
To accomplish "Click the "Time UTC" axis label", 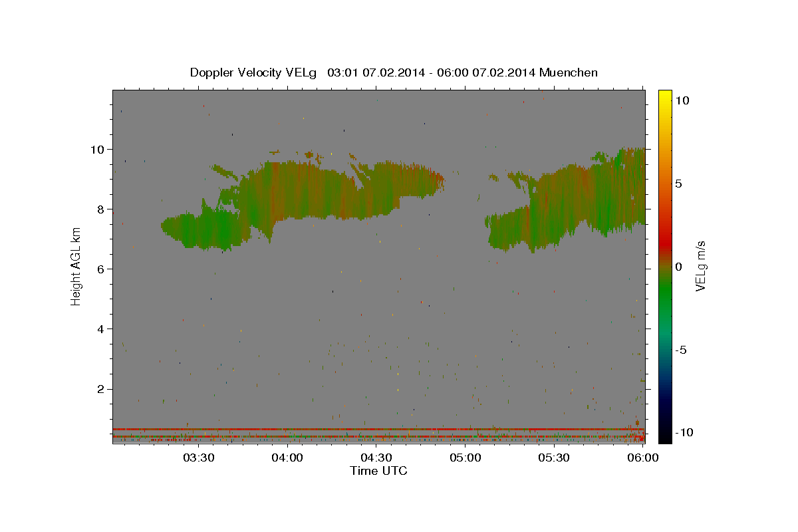I will [378, 471].
